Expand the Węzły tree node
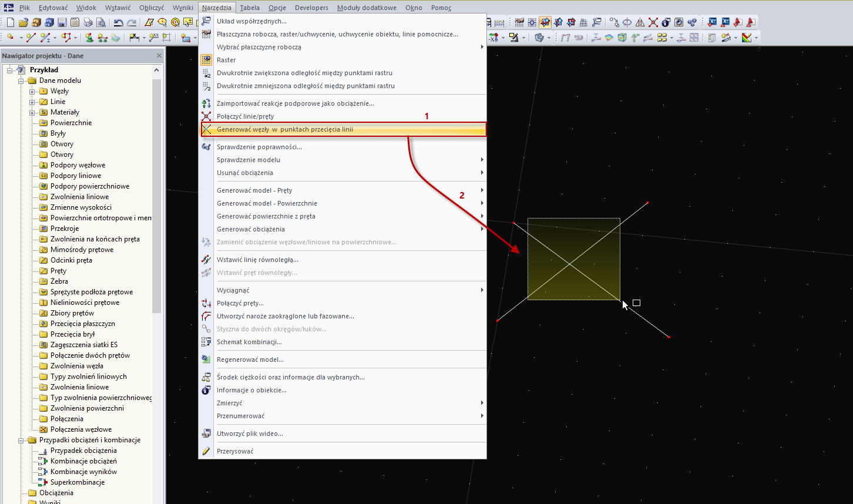Screen dimensions: 853x504 [32, 91]
